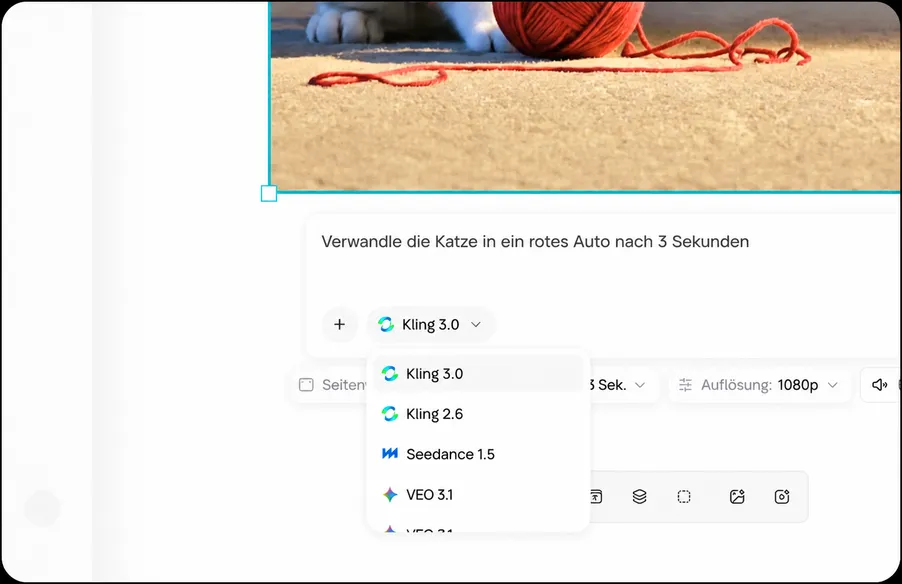The image size is (902, 584).
Task: Click the image generate icon with sparkle
Action: [x=737, y=497]
